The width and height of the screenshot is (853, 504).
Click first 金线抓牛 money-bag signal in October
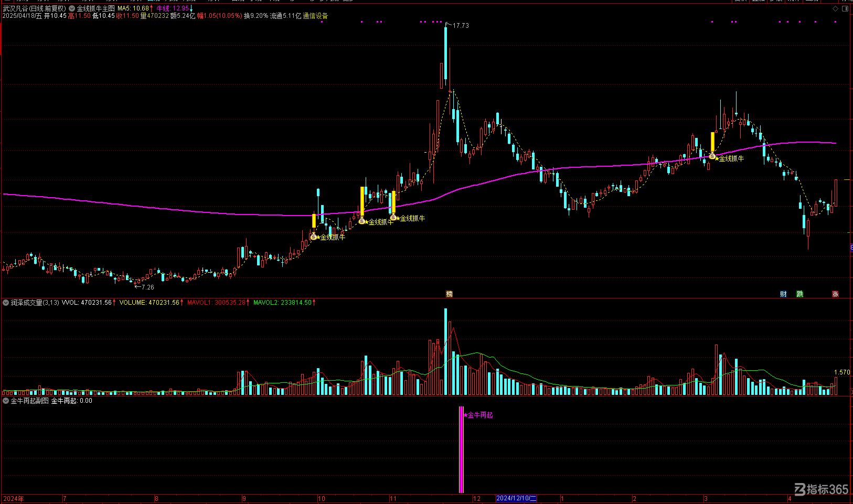click(314, 237)
